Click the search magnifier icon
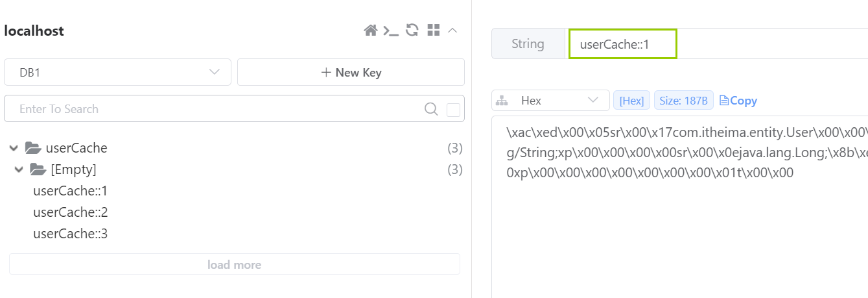 pos(431,109)
